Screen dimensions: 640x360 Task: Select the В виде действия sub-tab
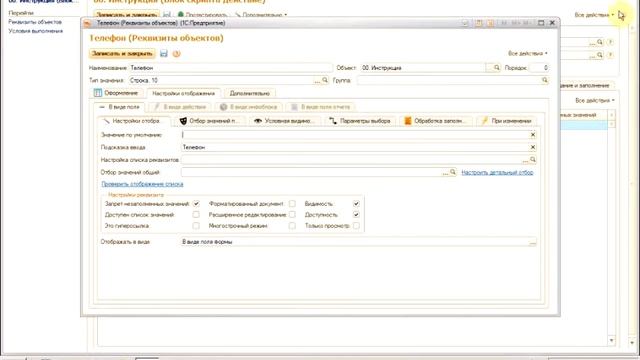pos(180,107)
